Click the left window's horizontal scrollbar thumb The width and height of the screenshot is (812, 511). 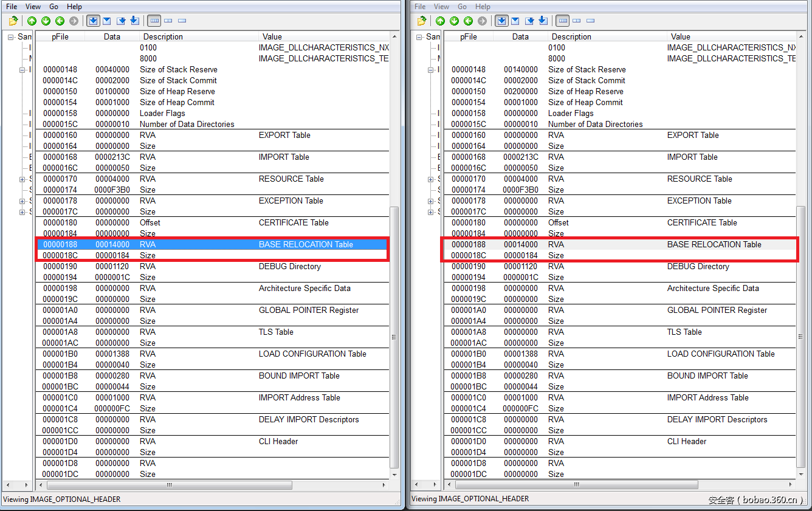169,485
